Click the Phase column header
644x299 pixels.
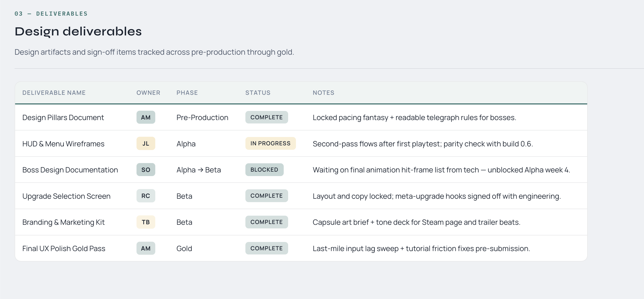point(187,93)
